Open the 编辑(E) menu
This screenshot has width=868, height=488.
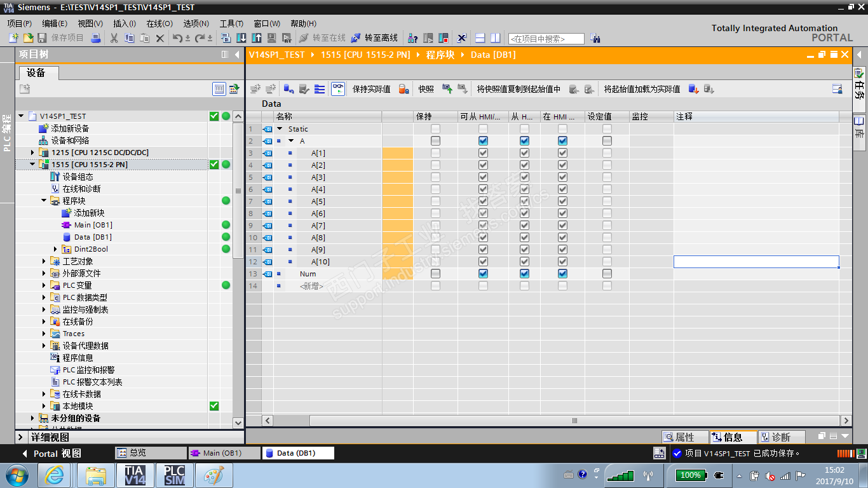(55, 24)
